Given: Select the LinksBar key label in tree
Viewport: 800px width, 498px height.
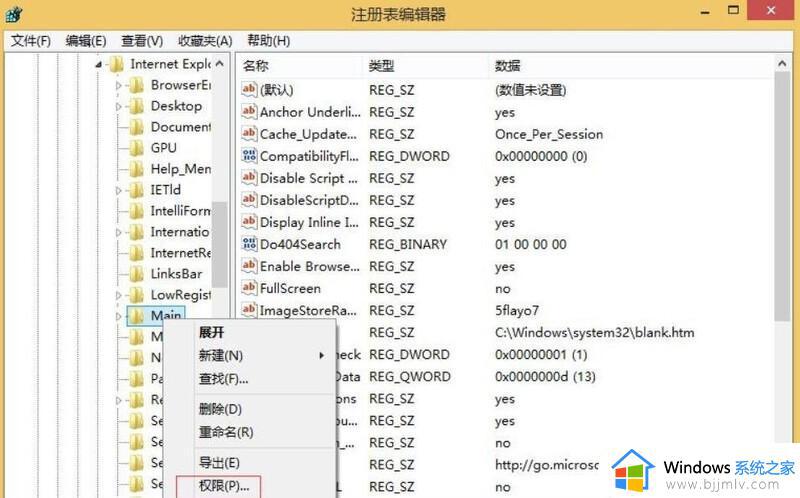Looking at the screenshot, I should [x=177, y=274].
